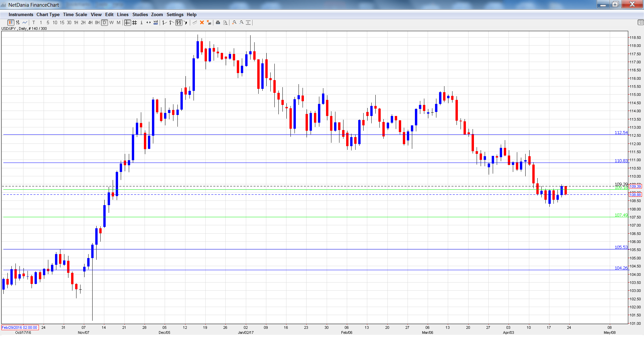Screen dimensions: 644x362
Task: Click the Feb/29/2016 timestamp field
Action: [x=19, y=327]
